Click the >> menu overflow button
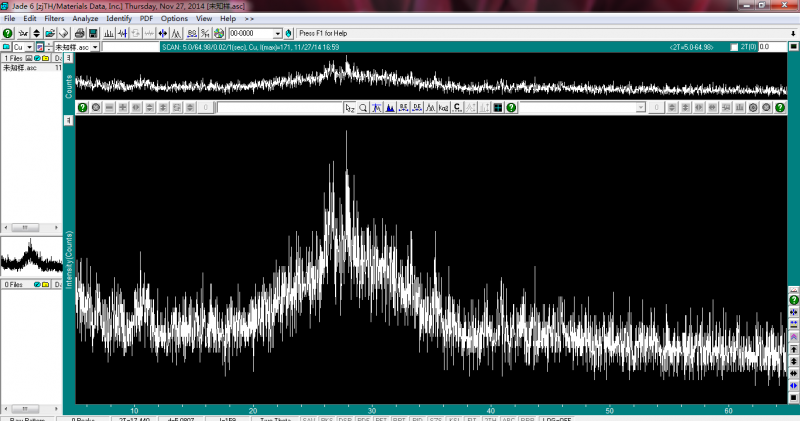This screenshot has height=421, width=800. (x=249, y=19)
